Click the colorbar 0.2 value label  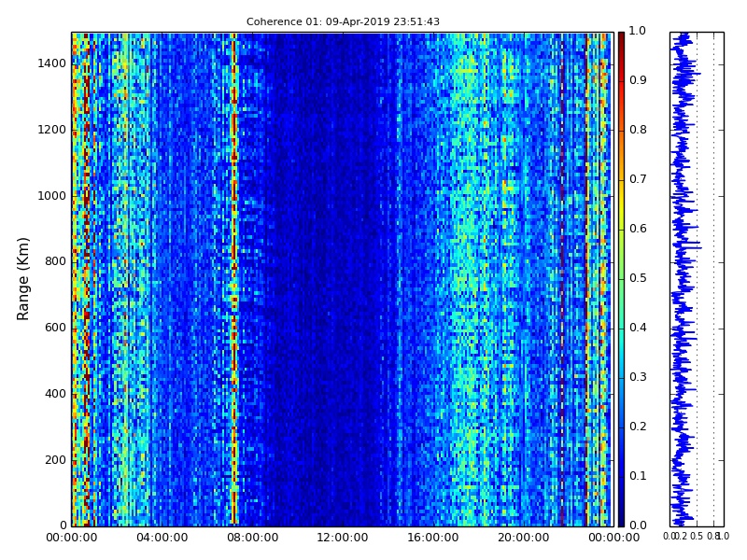(x=638, y=427)
